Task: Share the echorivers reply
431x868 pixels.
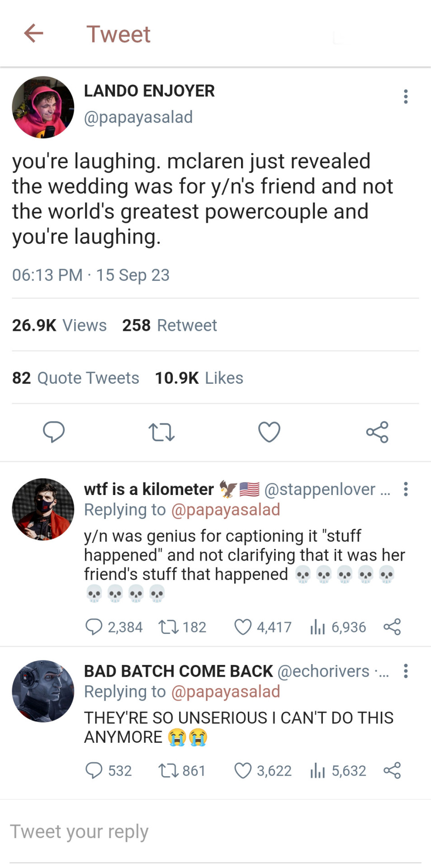Action: (392, 770)
